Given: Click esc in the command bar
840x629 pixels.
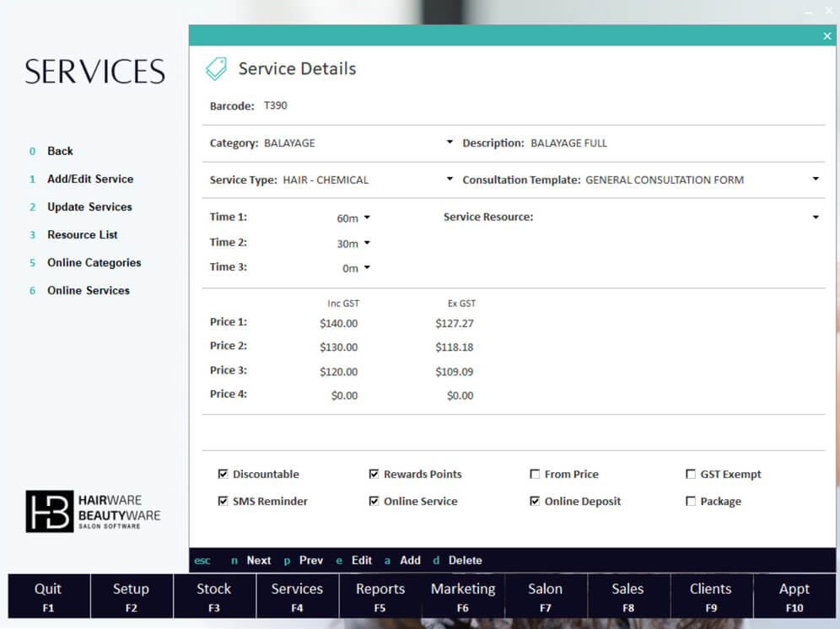Looking at the screenshot, I should tap(202, 561).
